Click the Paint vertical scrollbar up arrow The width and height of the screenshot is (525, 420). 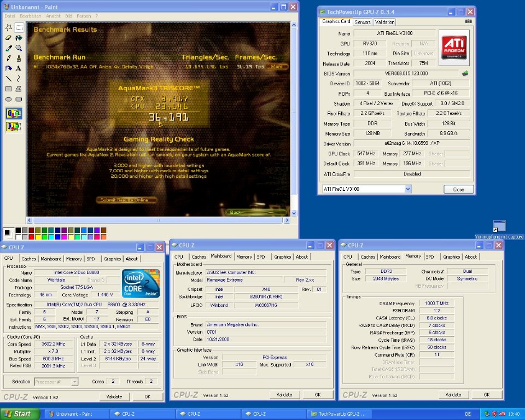[294, 25]
